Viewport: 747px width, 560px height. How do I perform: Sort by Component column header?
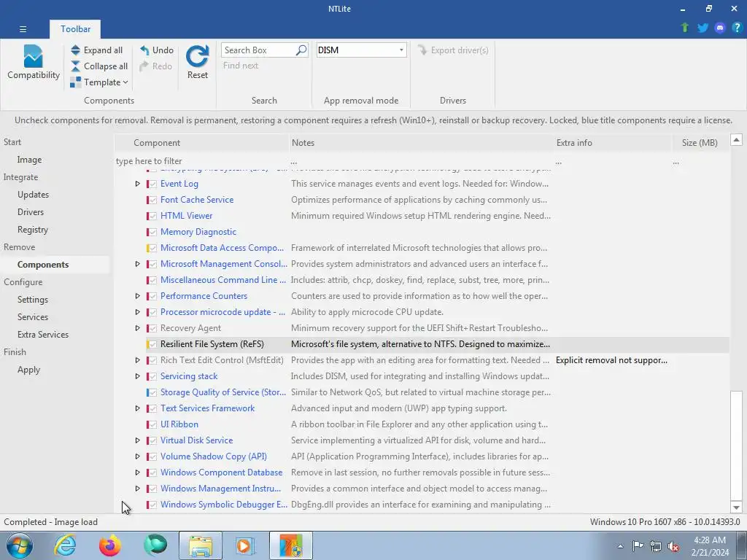(x=201, y=143)
